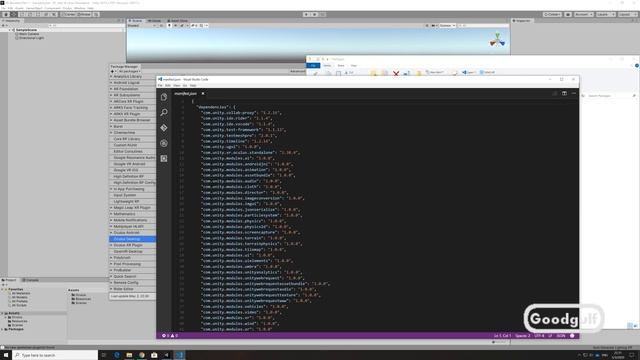Open VS Code Source Control icon
Image resolution: width=640 pixels, height=360 pixels.
point(164,128)
